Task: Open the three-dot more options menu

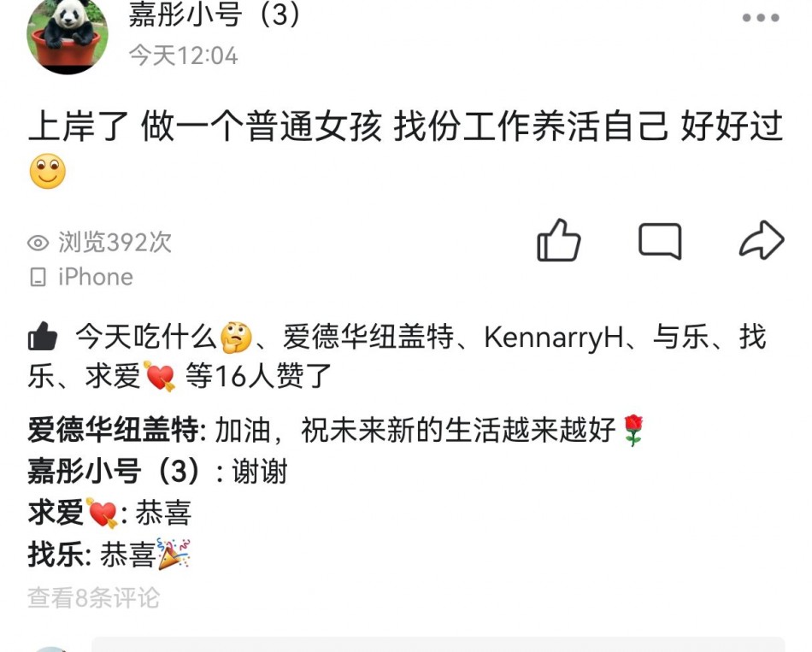Action: 760,18
